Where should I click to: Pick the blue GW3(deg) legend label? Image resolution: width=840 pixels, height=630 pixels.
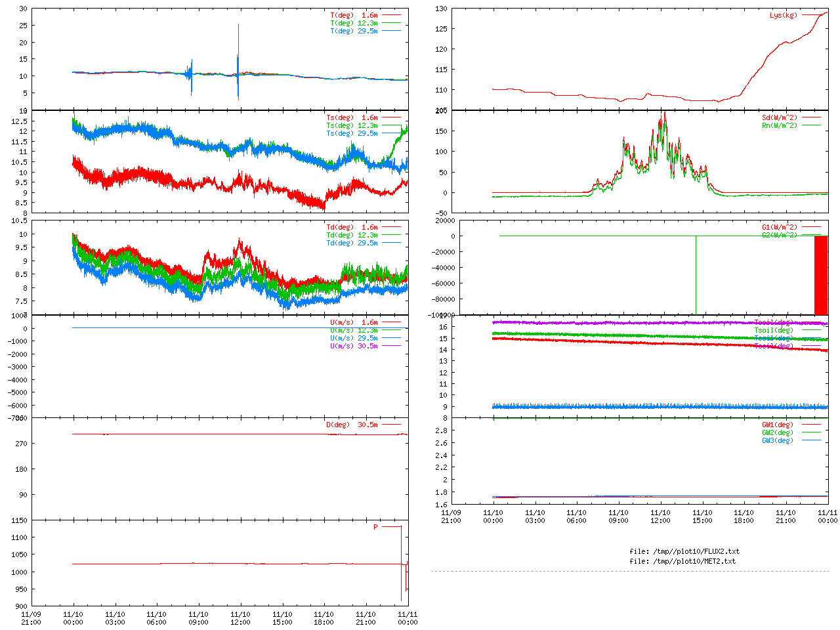click(778, 440)
